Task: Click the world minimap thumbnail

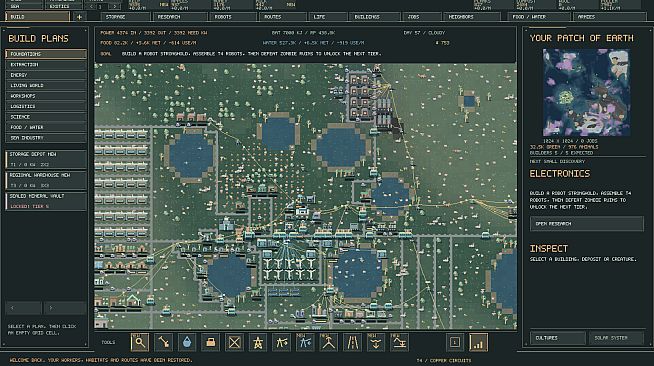Action: pyautogui.click(x=586, y=93)
